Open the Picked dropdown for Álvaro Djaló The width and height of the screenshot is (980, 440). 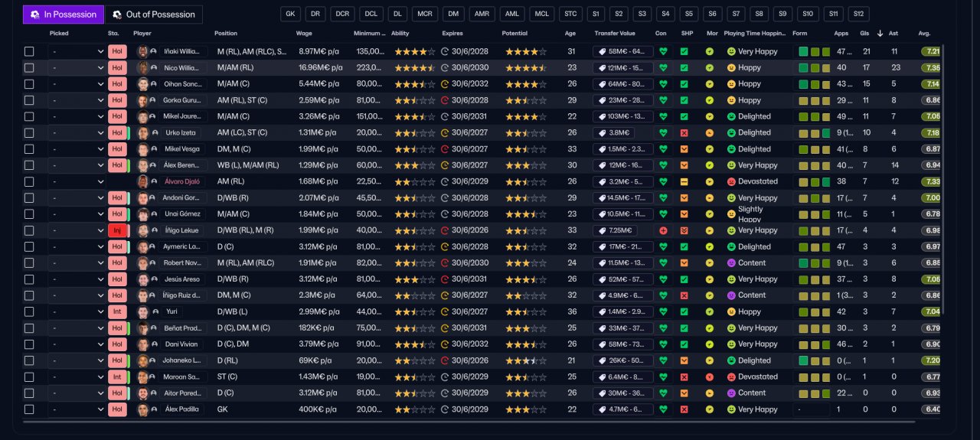coord(77,182)
